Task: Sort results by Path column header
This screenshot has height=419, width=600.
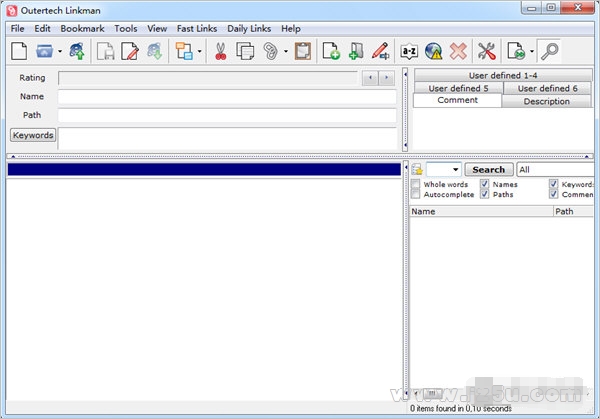Action: [573, 211]
